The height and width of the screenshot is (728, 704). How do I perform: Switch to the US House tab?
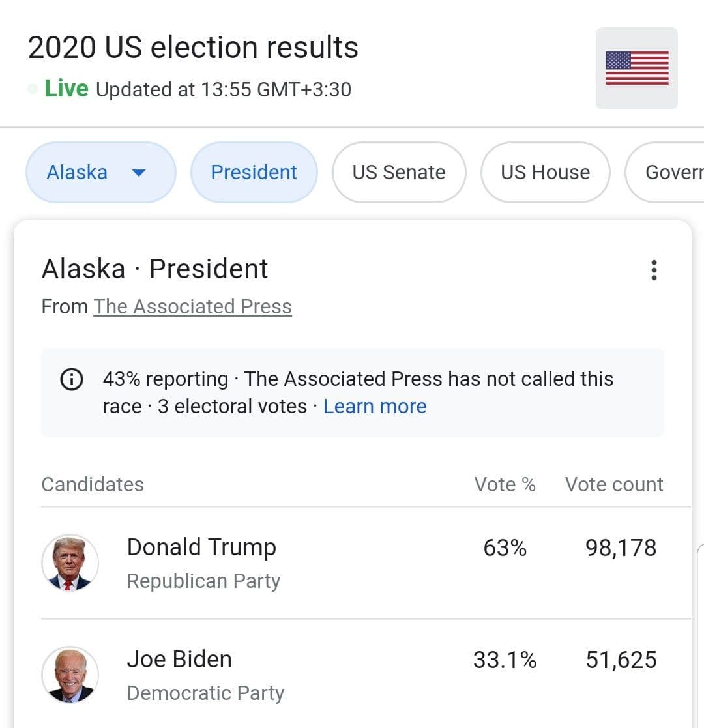pyautogui.click(x=545, y=173)
